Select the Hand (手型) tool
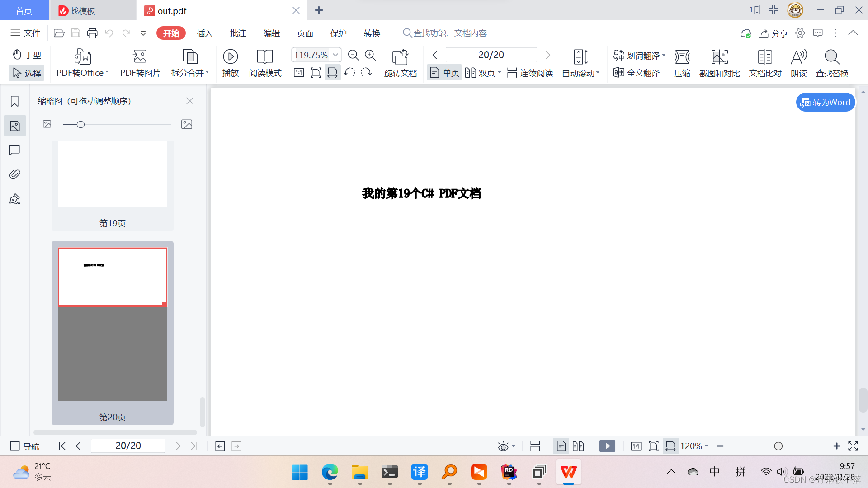 coord(26,55)
